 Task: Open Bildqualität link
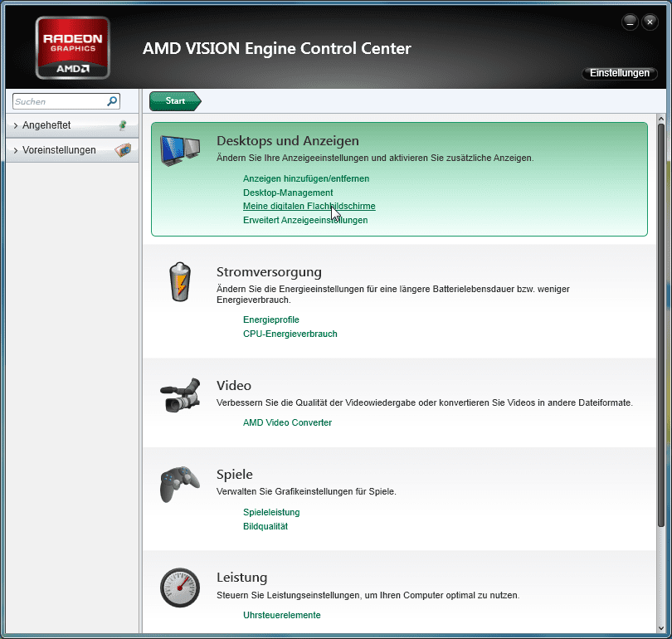[x=265, y=526]
